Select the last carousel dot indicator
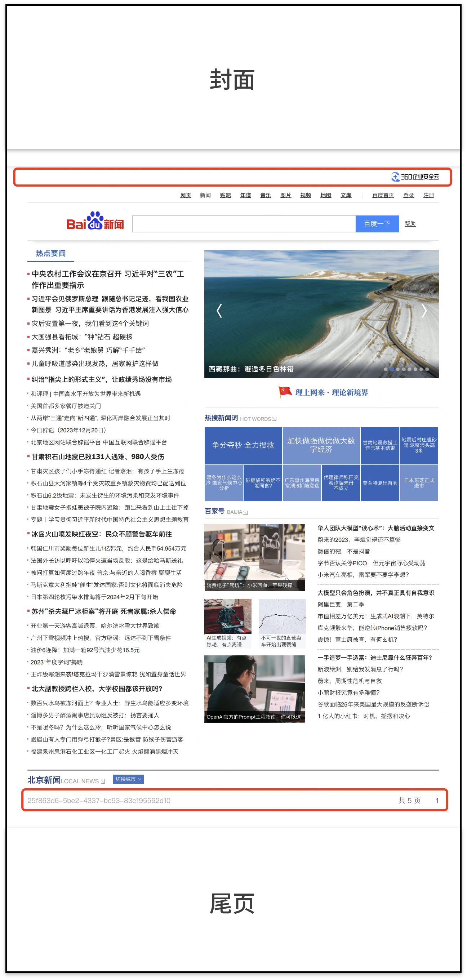Image resolution: width=467 pixels, height=980 pixels. coord(427,369)
